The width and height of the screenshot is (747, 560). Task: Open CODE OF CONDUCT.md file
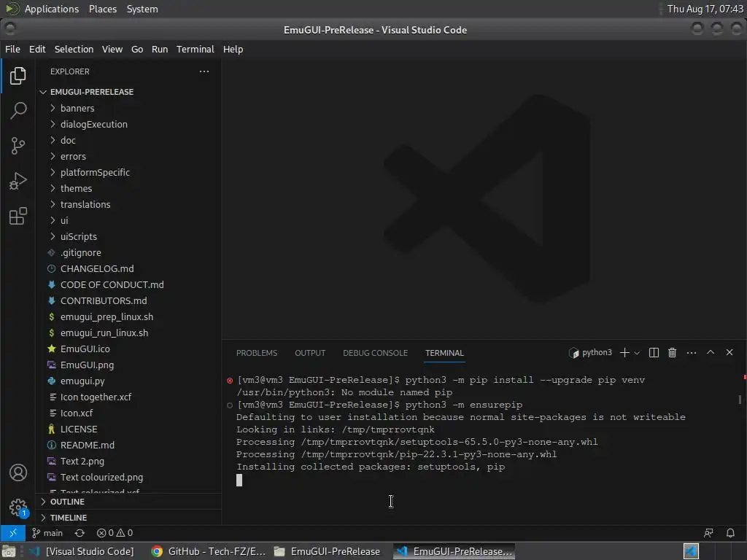coord(112,285)
